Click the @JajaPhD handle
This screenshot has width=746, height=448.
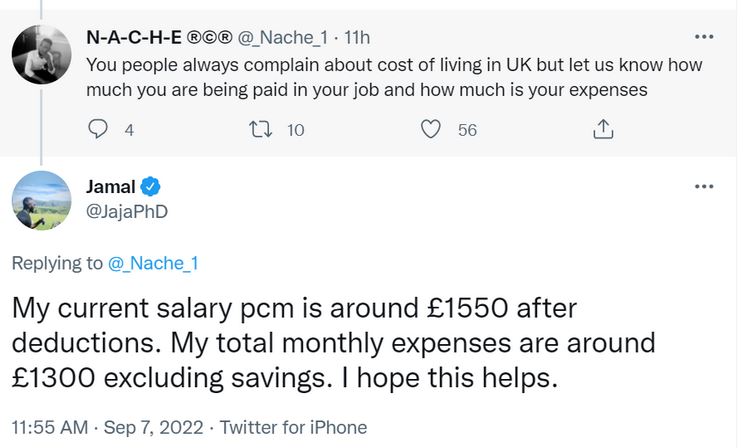pyautogui.click(x=127, y=211)
